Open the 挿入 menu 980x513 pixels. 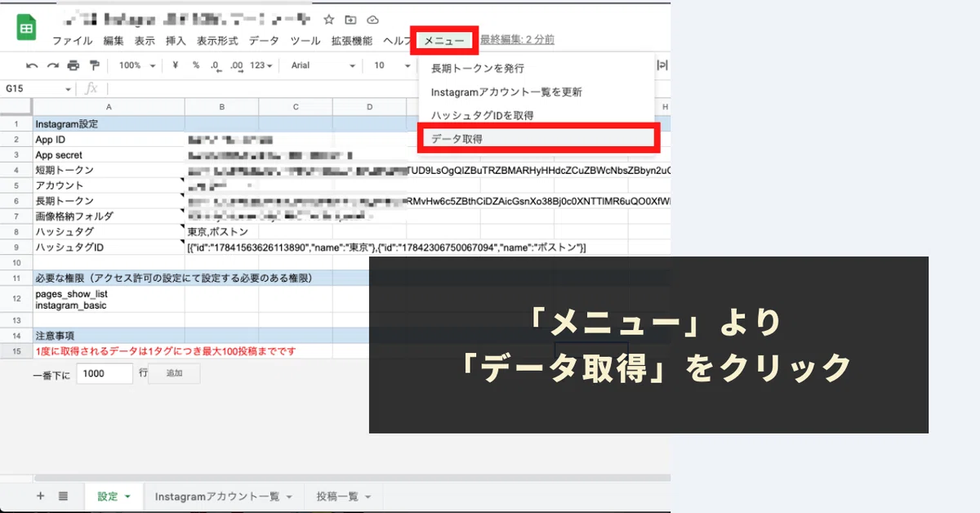(x=176, y=40)
